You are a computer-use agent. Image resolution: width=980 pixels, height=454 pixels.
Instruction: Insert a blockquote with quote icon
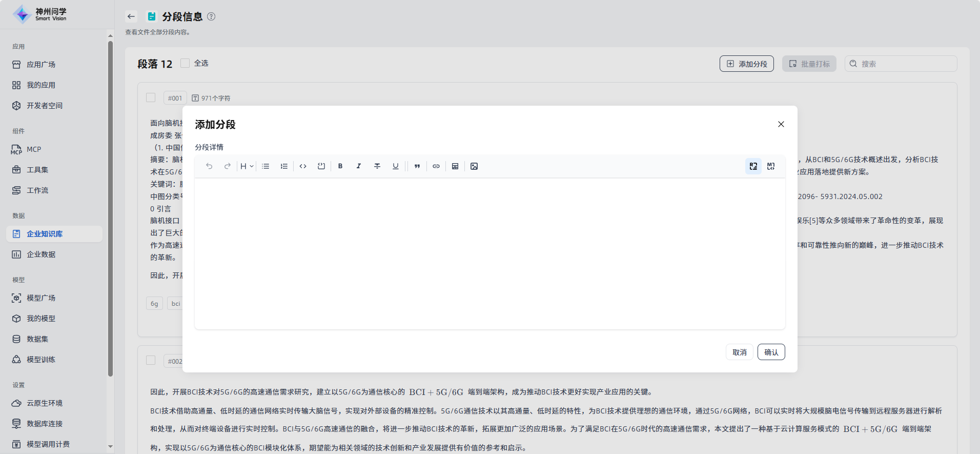point(417,166)
